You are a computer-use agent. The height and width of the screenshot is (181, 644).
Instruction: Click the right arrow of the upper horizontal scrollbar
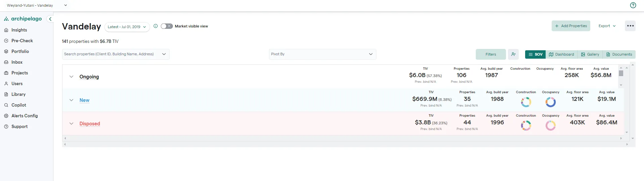(x=621, y=138)
